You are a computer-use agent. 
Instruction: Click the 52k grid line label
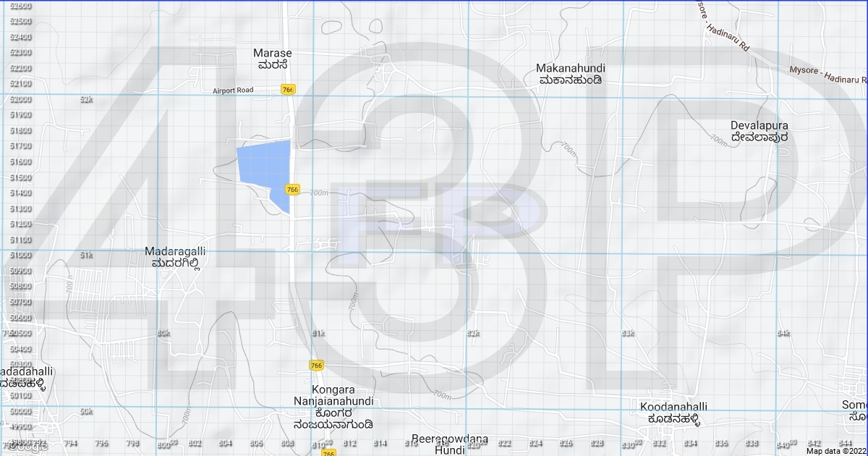[x=87, y=99]
